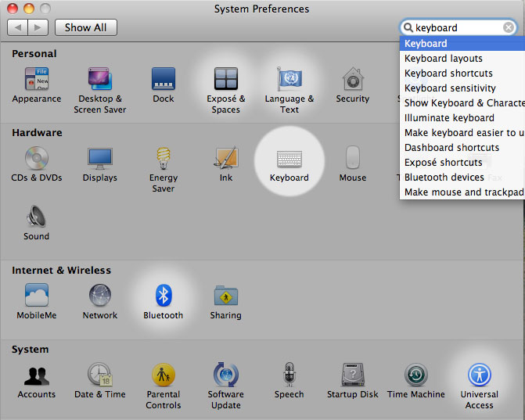The image size is (525, 420).
Task: Click the back navigation arrow
Action: point(18,27)
